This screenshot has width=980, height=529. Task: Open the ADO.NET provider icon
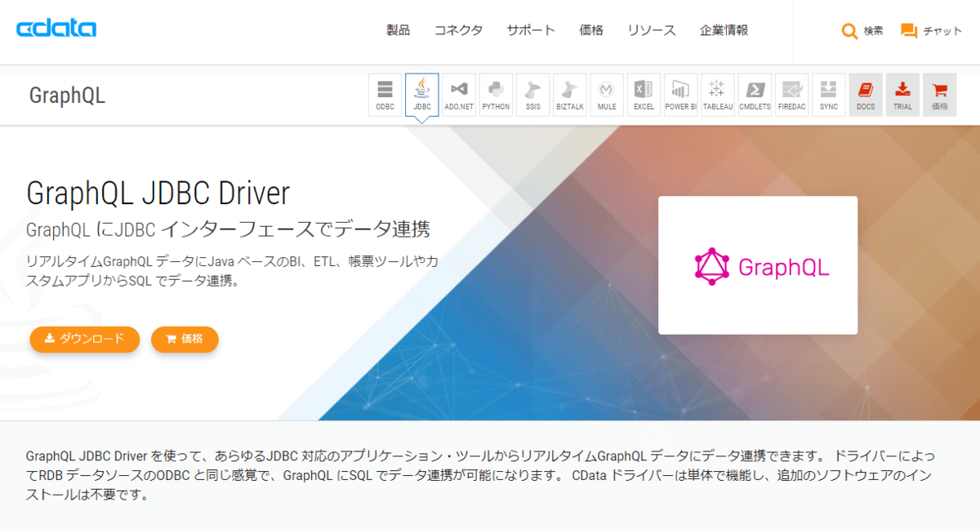[x=459, y=95]
